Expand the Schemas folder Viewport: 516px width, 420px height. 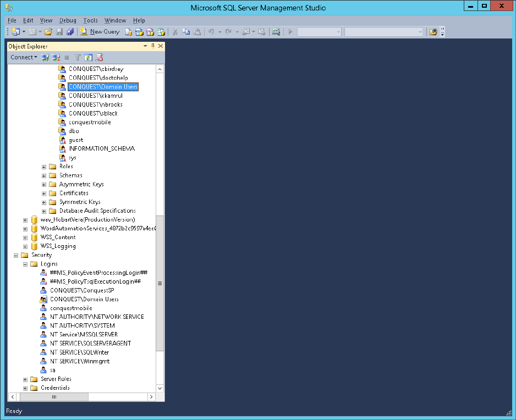coord(44,175)
